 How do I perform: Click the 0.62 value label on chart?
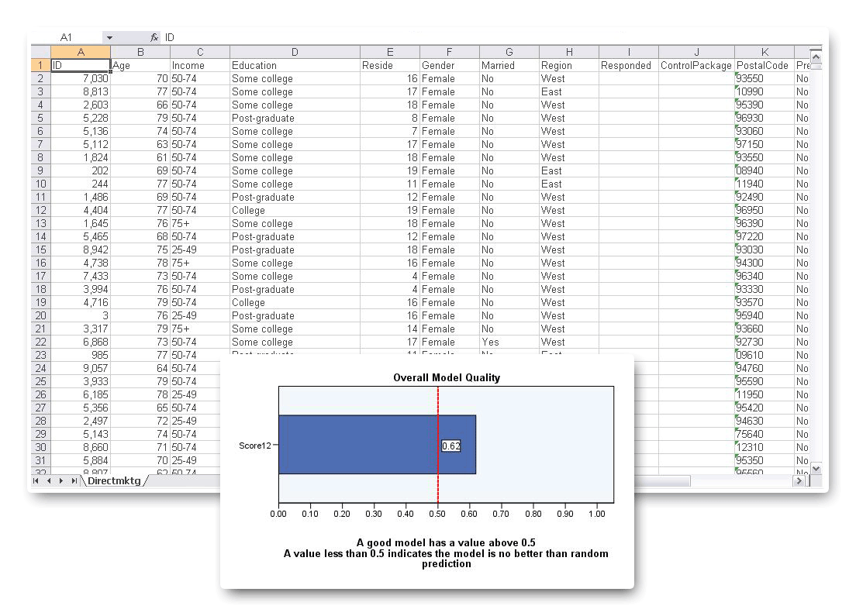coord(451,446)
